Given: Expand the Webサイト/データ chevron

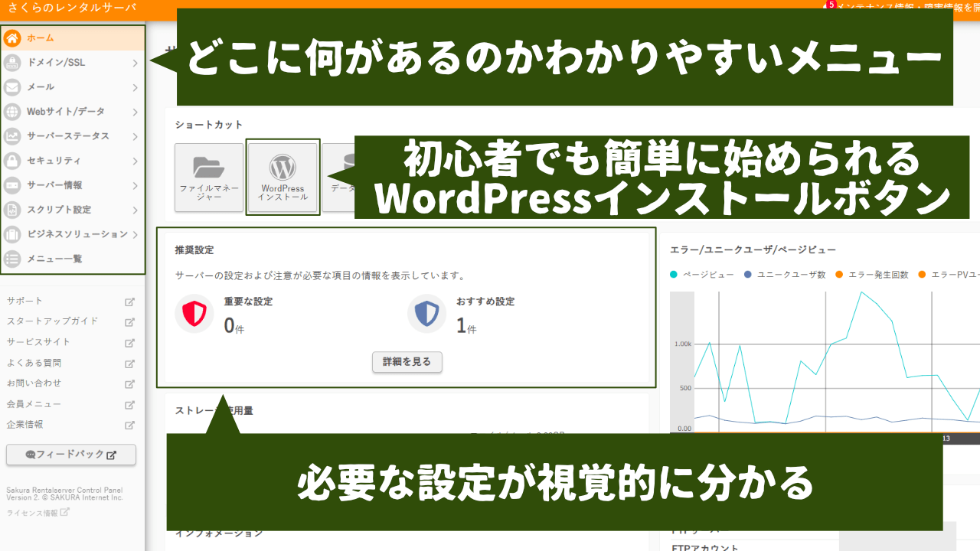Looking at the screenshot, I should pyautogui.click(x=135, y=112).
